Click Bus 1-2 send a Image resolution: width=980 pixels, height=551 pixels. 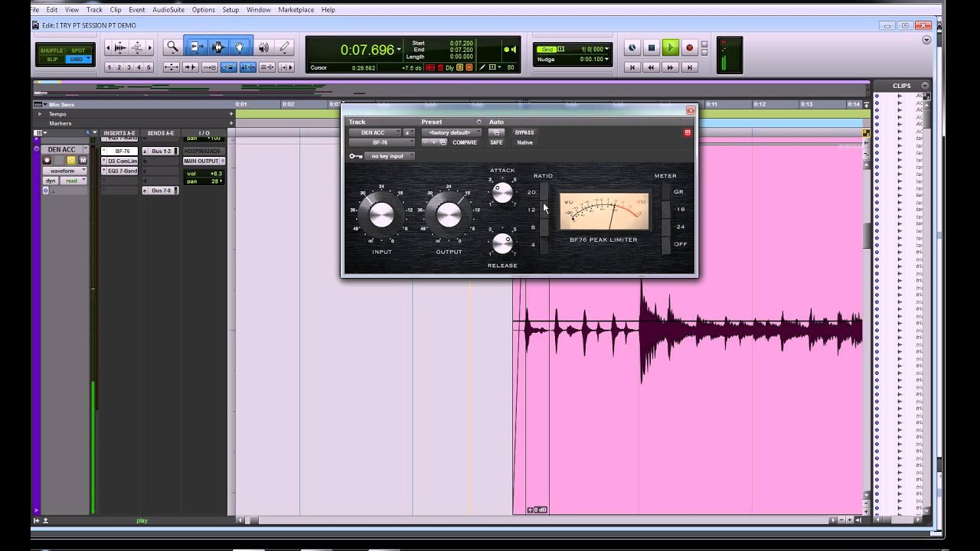pyautogui.click(x=160, y=152)
